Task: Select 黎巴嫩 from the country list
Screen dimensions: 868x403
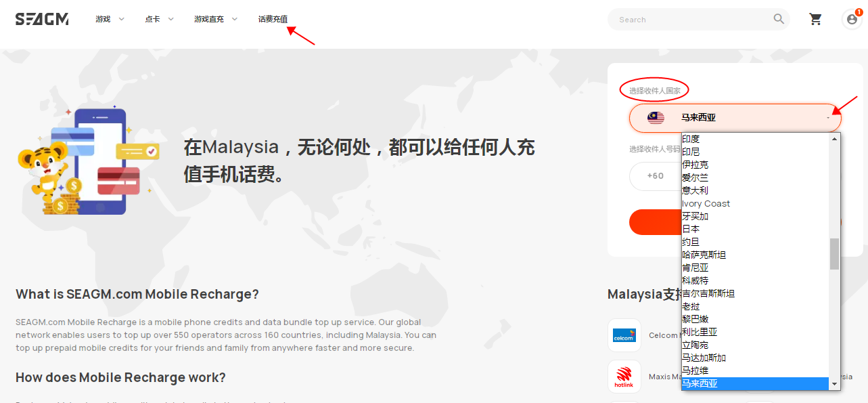Action: point(755,319)
